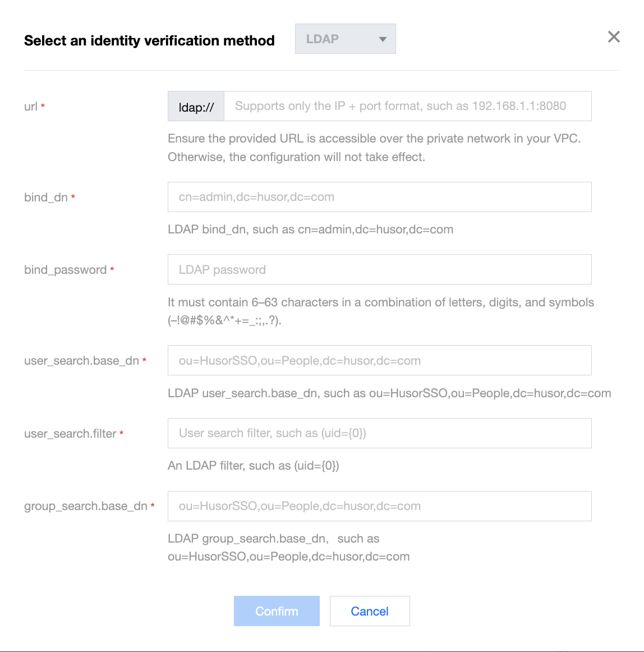
Task: Close the identity verification dialog
Action: click(x=614, y=37)
